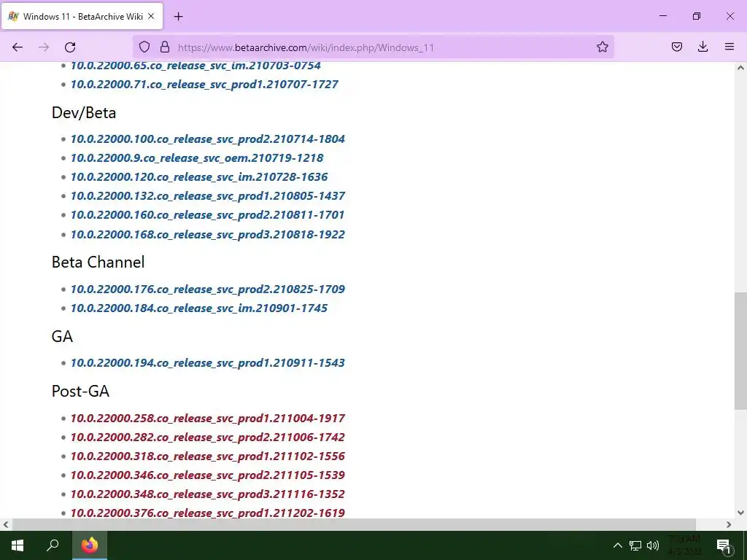Click the horizontal scrollbar thumb
Viewport: 747px width, 560px height.
pyautogui.click(x=354, y=525)
